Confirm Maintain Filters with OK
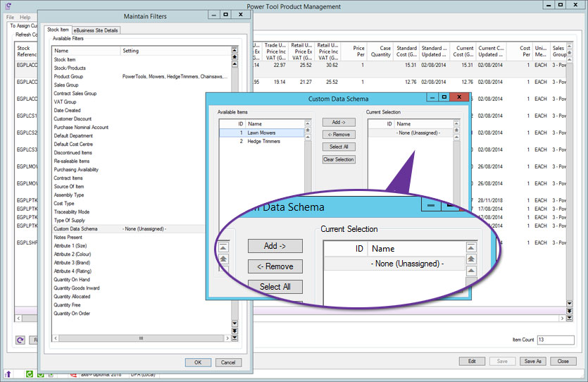Viewport: 588px width, 382px height. pos(198,362)
